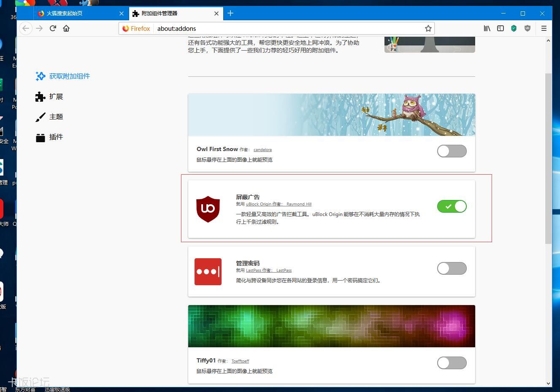560x392 pixels.
Task: Open the uBlock Origin toolbar icon
Action: tap(527, 28)
